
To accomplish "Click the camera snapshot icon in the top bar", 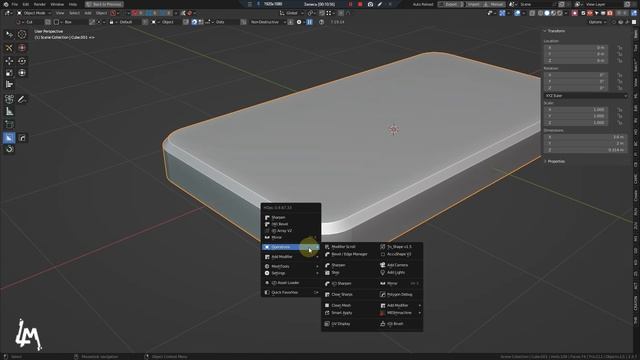I will pos(370,4).
